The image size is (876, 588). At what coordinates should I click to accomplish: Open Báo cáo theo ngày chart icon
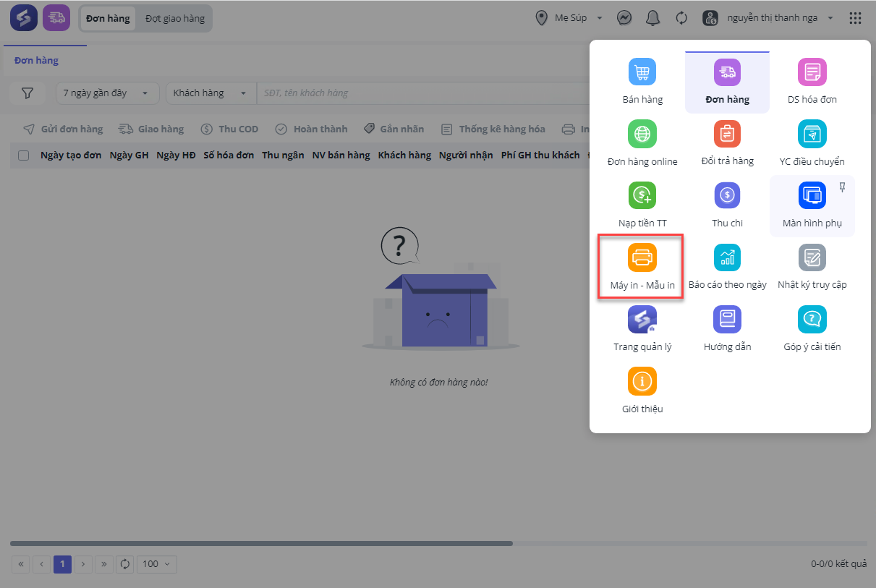[727, 257]
